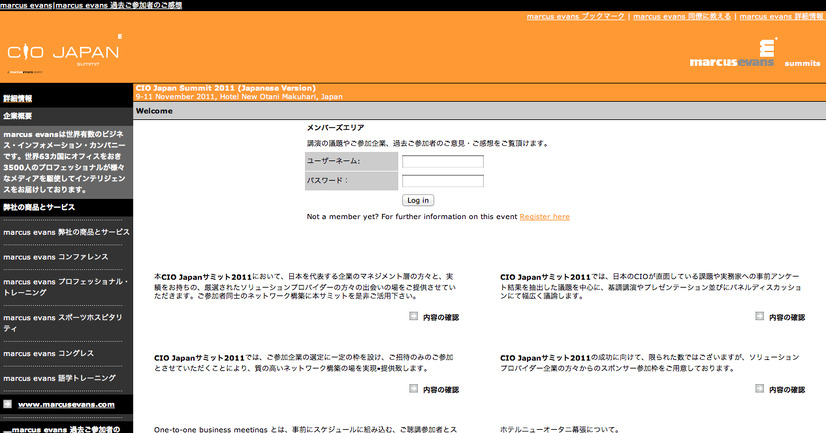Focus the パスワード input field
This screenshot has height=433, width=826.
(x=442, y=181)
